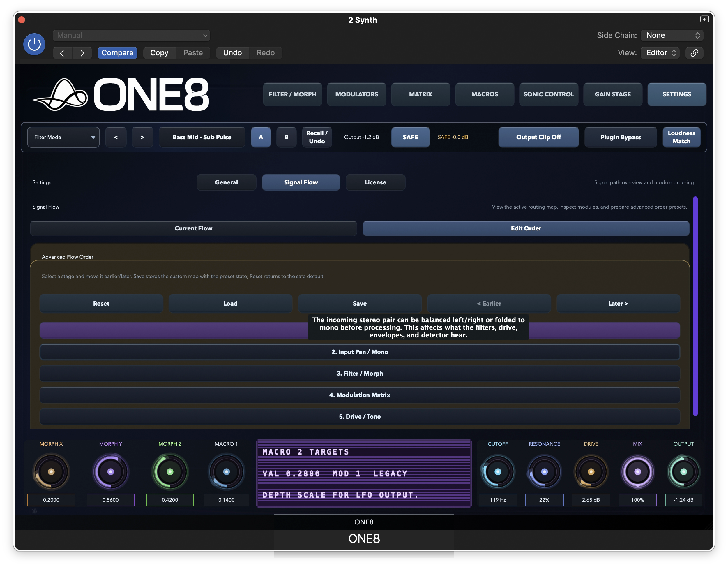Click the window expand icon in title bar

704,19
